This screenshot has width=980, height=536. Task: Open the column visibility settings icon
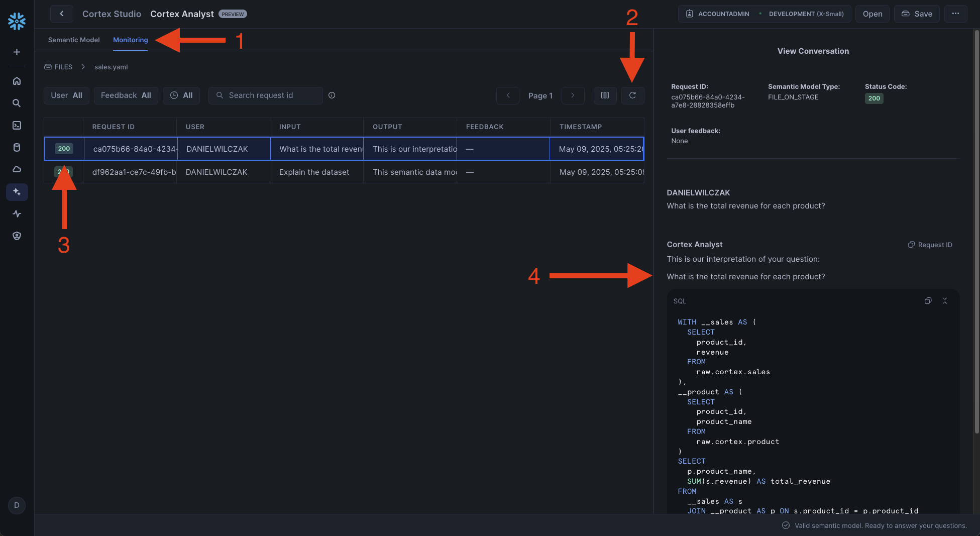pos(605,95)
